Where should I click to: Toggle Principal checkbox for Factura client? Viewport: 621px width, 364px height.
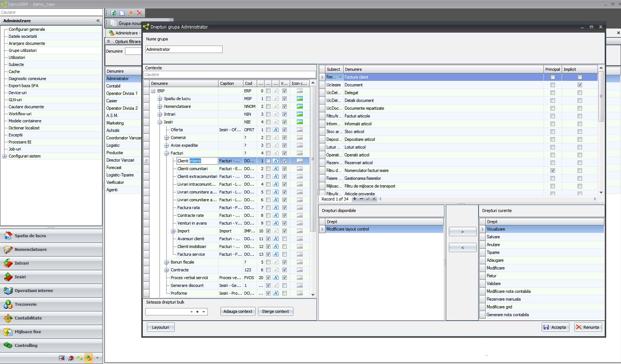(x=553, y=77)
